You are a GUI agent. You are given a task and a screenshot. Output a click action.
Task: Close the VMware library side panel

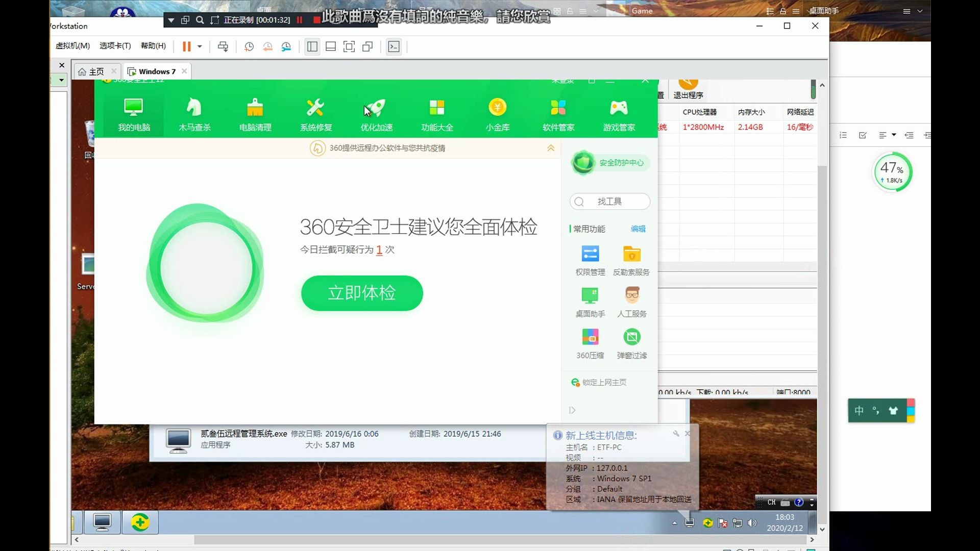[x=62, y=65]
